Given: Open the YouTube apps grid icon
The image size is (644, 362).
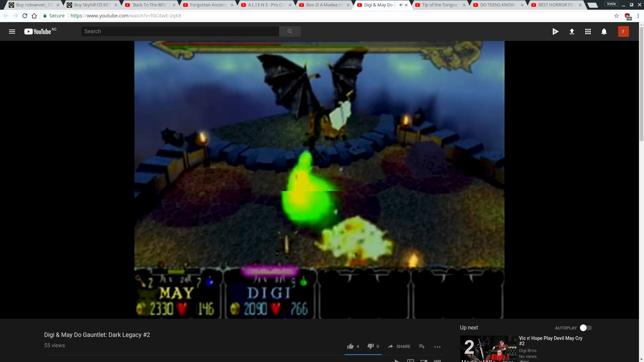Looking at the screenshot, I should [x=588, y=32].
